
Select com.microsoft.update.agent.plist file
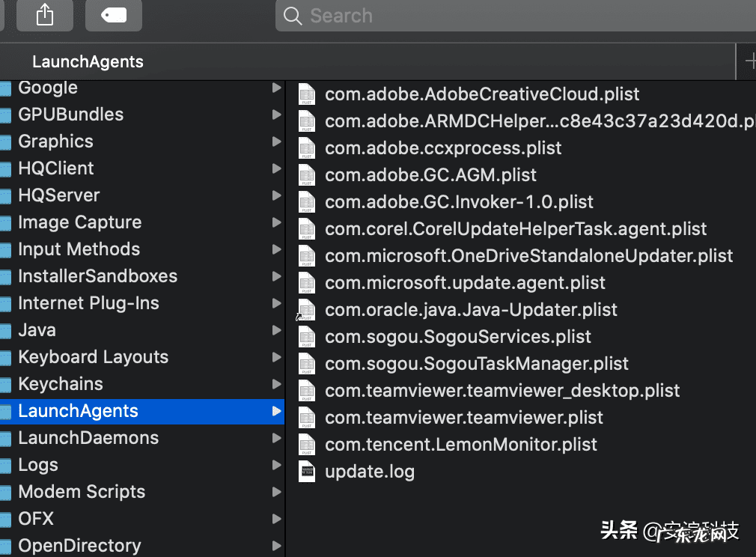point(465,283)
